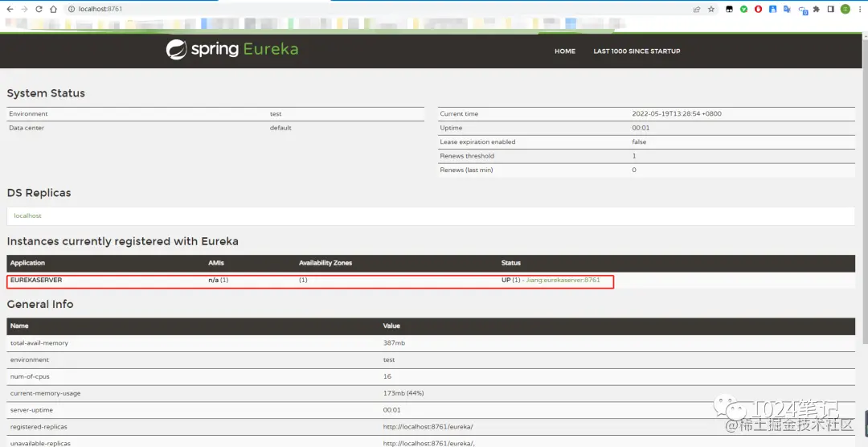Image resolution: width=868 pixels, height=447 pixels.
Task: Share this page via the share icon
Action: pos(696,10)
